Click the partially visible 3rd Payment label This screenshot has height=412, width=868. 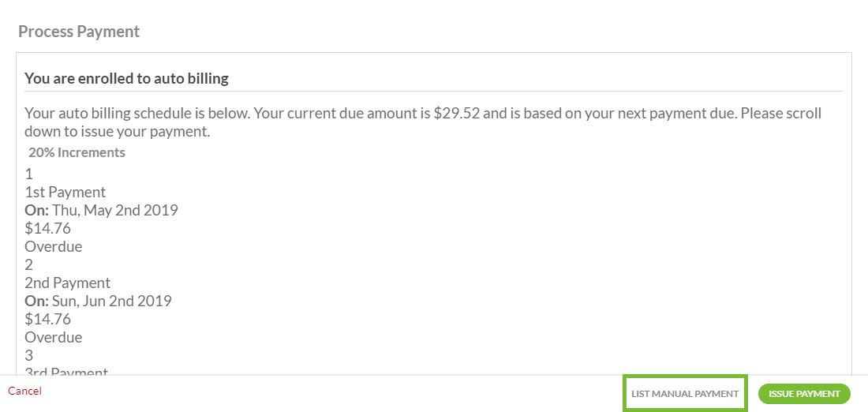point(66,371)
